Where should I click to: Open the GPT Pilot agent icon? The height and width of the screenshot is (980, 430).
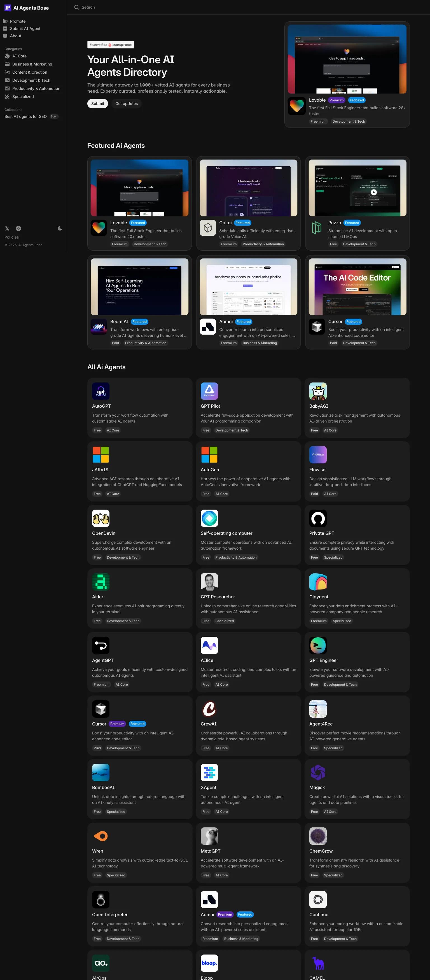pyautogui.click(x=209, y=391)
